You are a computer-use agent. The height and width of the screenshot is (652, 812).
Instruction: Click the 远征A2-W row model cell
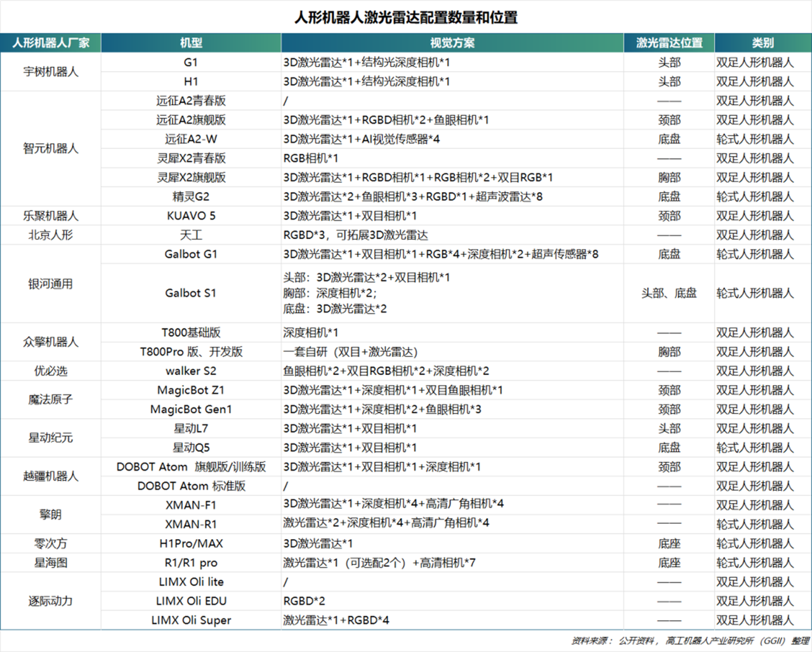(x=191, y=139)
